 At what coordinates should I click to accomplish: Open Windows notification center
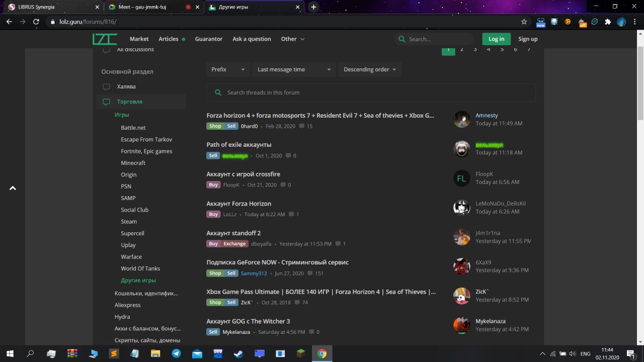point(630,353)
